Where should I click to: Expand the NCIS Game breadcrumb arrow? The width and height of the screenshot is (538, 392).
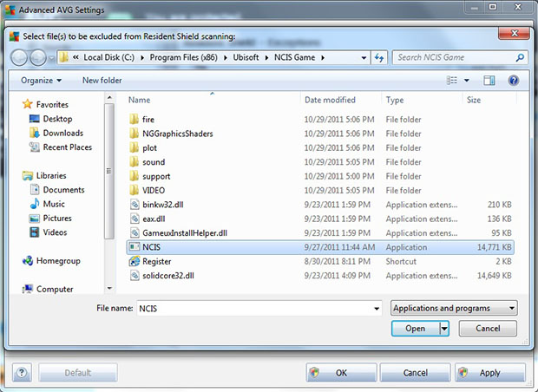[x=323, y=57]
